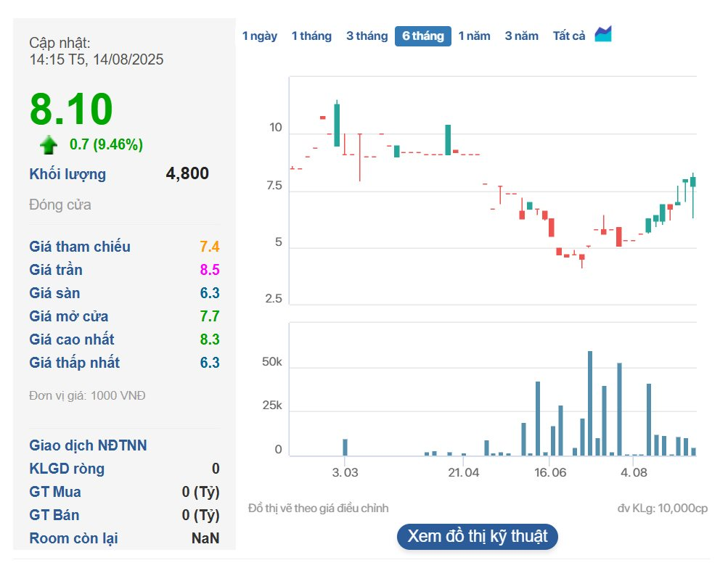Open Xem đồ thị kỹ thuật

pyautogui.click(x=478, y=537)
